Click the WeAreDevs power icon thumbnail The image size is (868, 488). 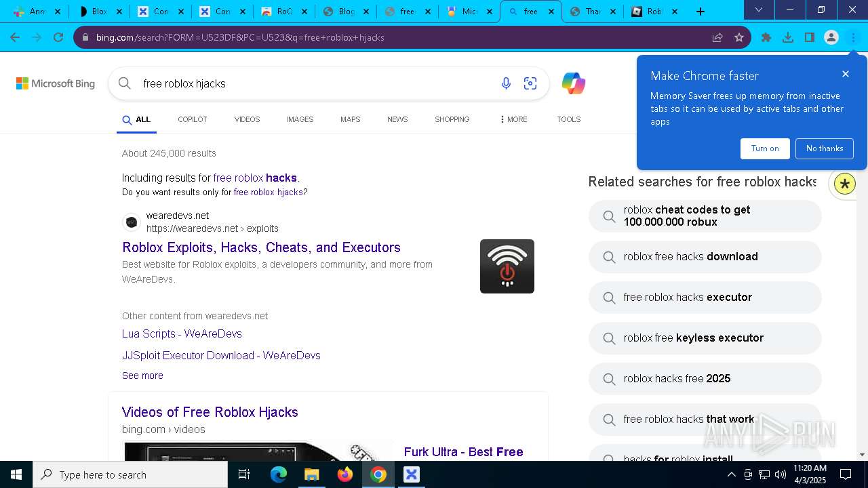[507, 266]
